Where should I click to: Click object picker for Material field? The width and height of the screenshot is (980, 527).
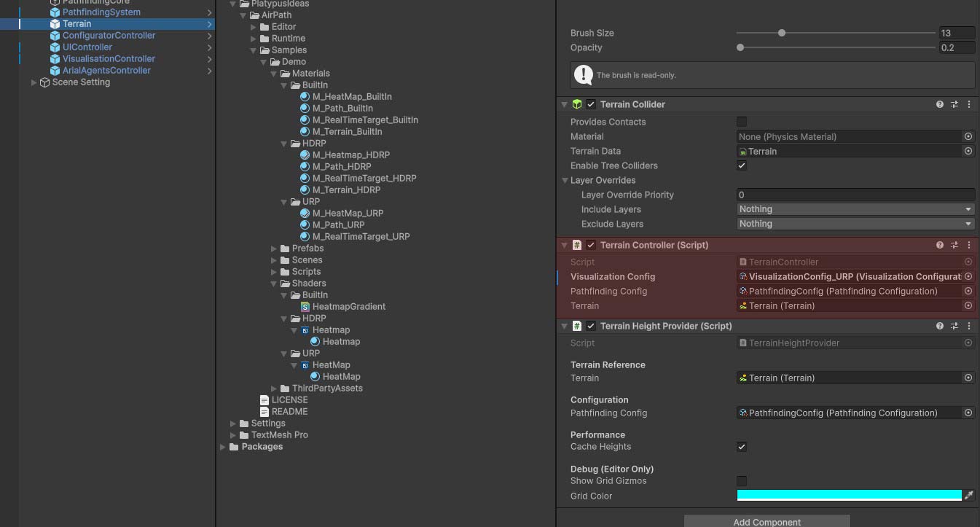[968, 136]
